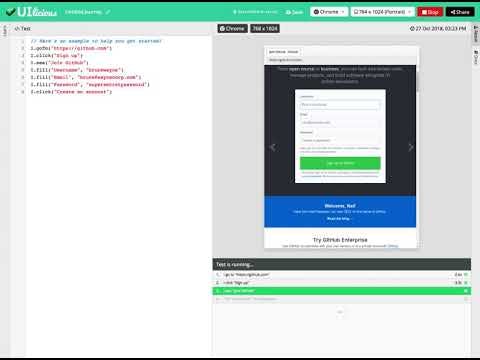The image size is (480, 360).
Task: Open the Chrome browser dropdown
Action: pos(329,12)
